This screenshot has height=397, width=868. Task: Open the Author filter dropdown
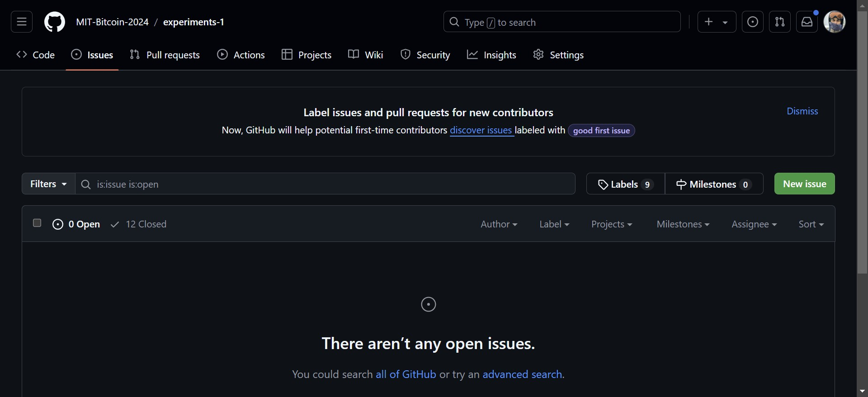(499, 224)
